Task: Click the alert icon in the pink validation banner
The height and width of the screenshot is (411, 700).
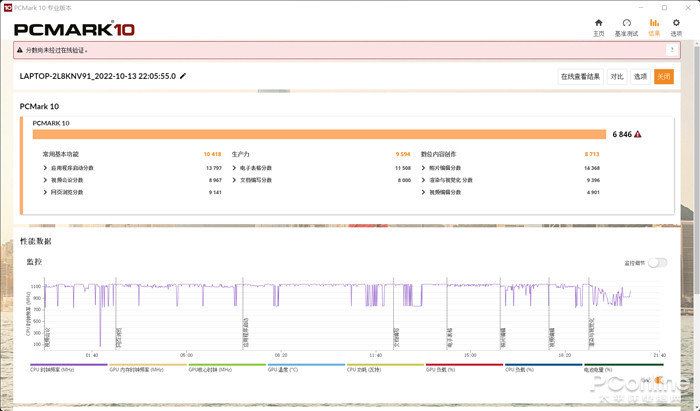Action: 20,50
